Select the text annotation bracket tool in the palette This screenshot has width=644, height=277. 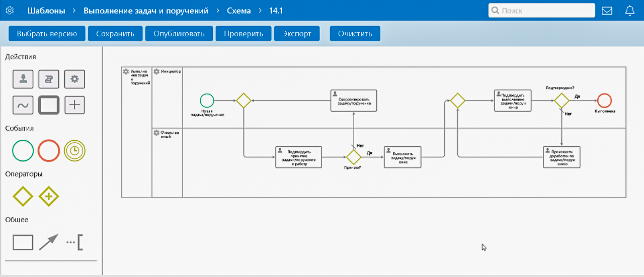pyautogui.click(x=74, y=242)
